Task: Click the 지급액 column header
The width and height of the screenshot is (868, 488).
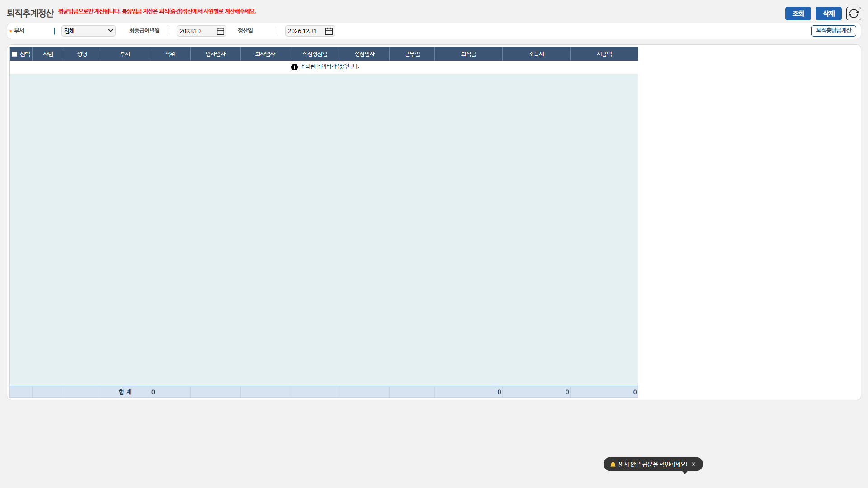Action: tap(604, 54)
